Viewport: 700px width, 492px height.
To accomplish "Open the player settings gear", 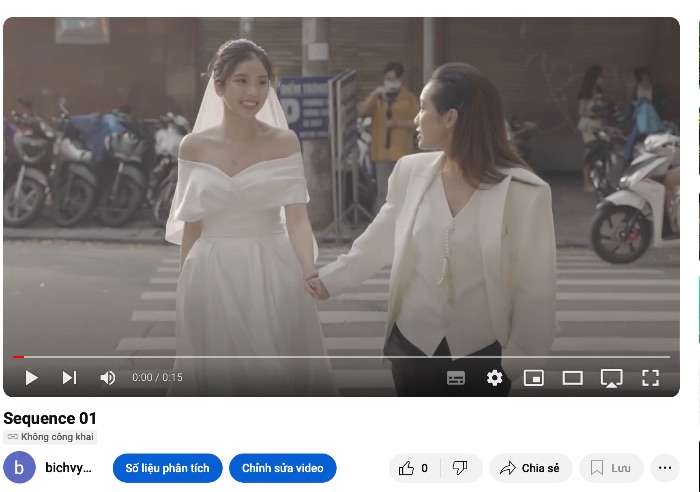I will [x=495, y=378].
